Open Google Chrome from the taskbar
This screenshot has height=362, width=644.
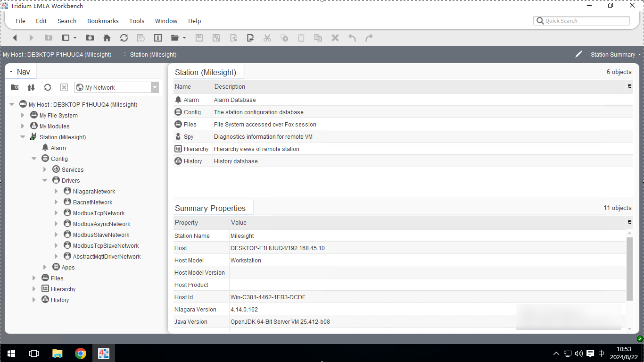coord(81,353)
